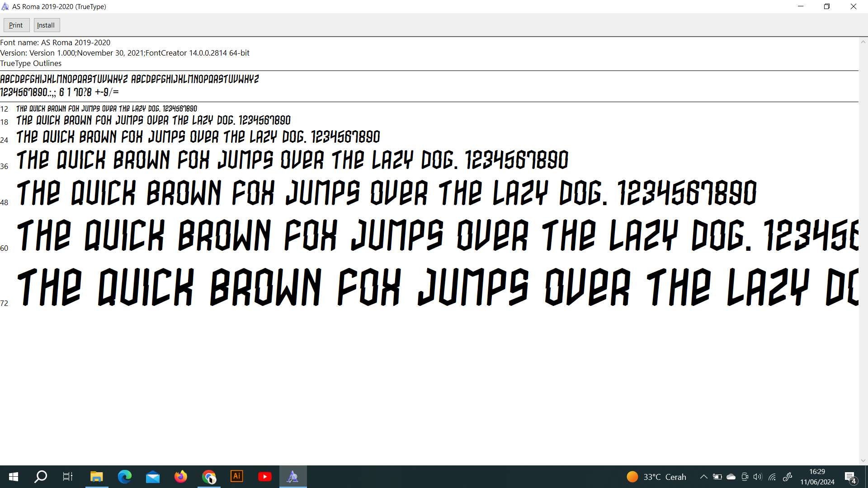This screenshot has height=488, width=868.
Task: Switch to Adobe Illustrator taskbar icon
Action: 236,477
